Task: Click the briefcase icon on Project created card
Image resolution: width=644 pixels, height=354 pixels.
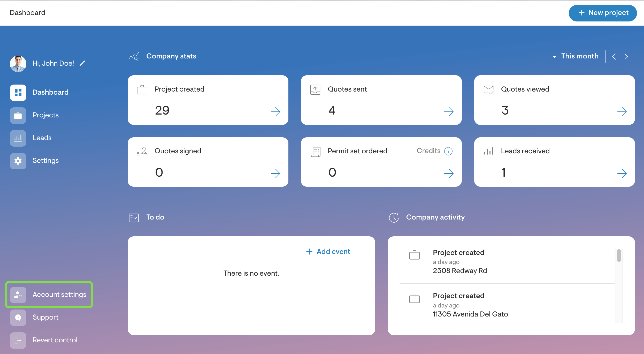Action: click(142, 90)
